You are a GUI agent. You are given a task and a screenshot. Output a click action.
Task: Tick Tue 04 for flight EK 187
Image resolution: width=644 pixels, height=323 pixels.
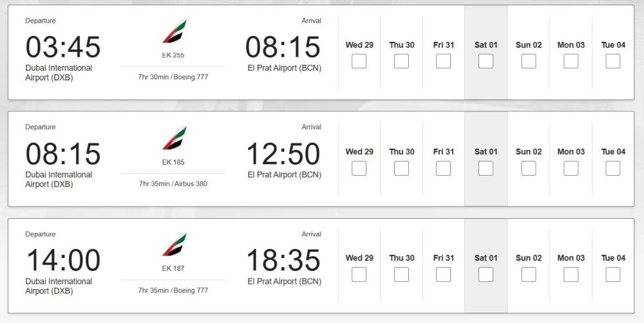(x=613, y=275)
